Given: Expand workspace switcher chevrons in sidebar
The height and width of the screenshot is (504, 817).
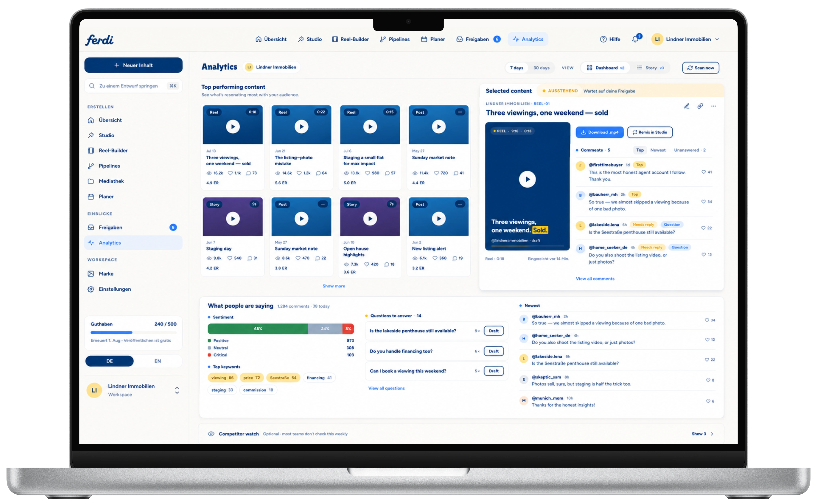Looking at the screenshot, I should click(x=177, y=390).
